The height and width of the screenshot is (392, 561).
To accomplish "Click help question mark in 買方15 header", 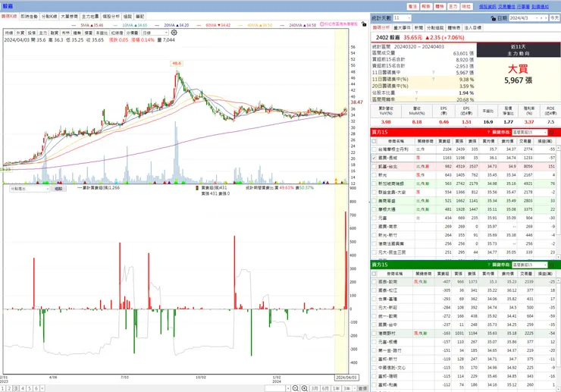I will pyautogui.click(x=488, y=132).
